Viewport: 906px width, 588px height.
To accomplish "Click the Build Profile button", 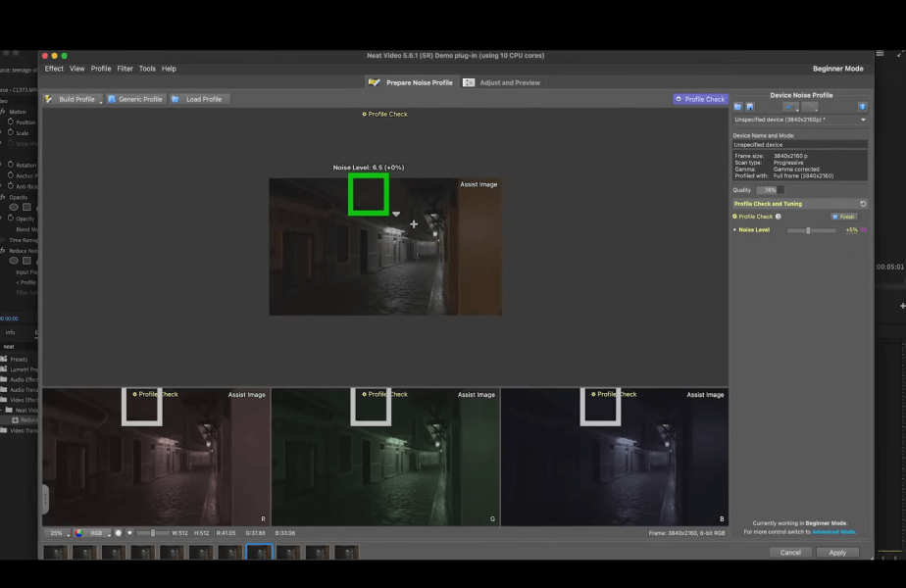I will point(71,99).
